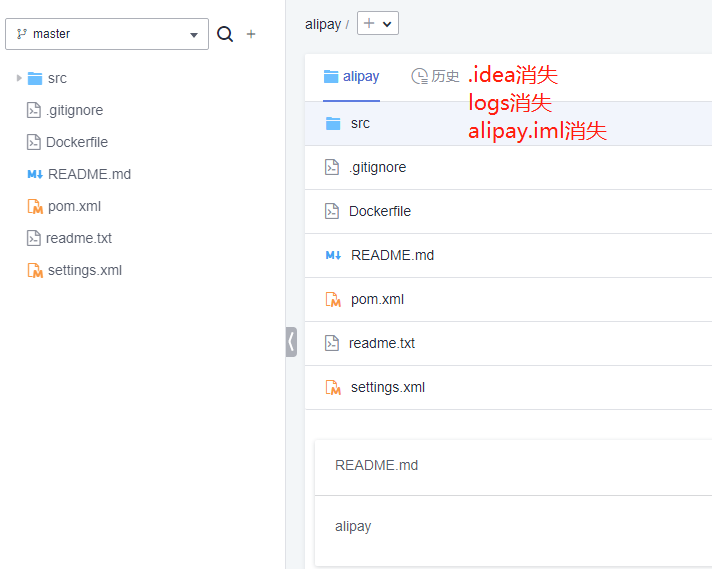Collapse the sidebar with the divider handle
712x569 pixels.
292,342
